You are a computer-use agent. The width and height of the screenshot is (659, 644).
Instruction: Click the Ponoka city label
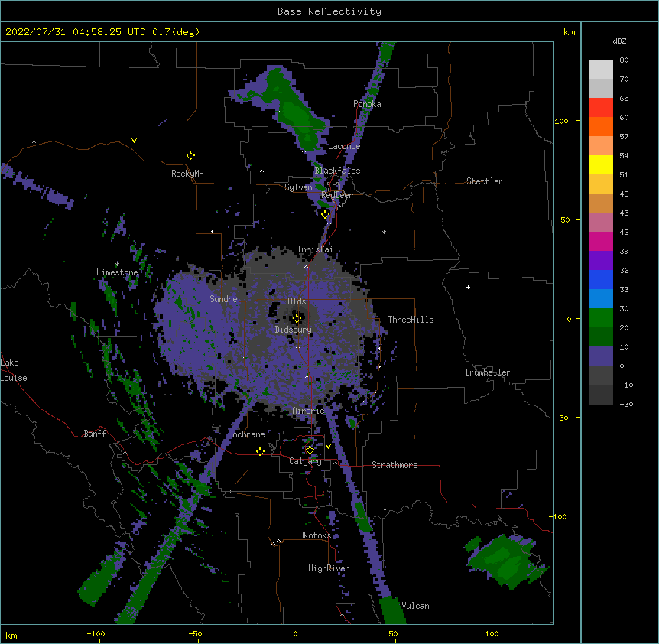pos(367,104)
